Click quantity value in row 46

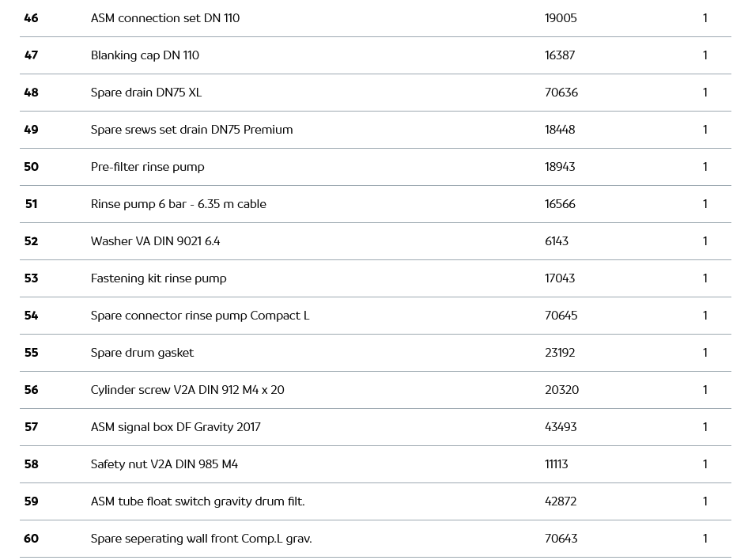click(705, 18)
